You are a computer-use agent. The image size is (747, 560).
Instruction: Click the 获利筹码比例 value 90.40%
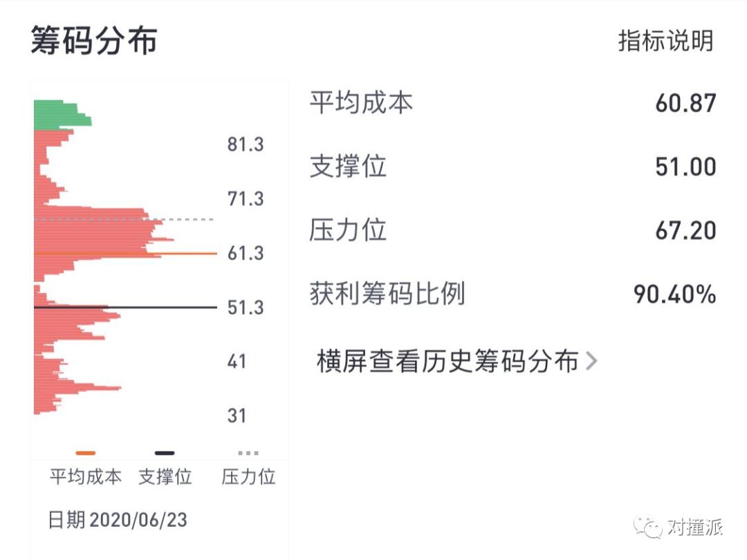[x=674, y=295]
